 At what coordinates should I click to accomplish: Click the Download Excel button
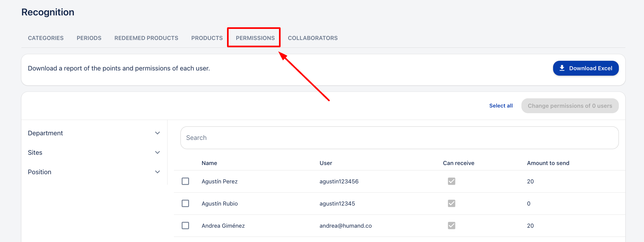(x=586, y=68)
